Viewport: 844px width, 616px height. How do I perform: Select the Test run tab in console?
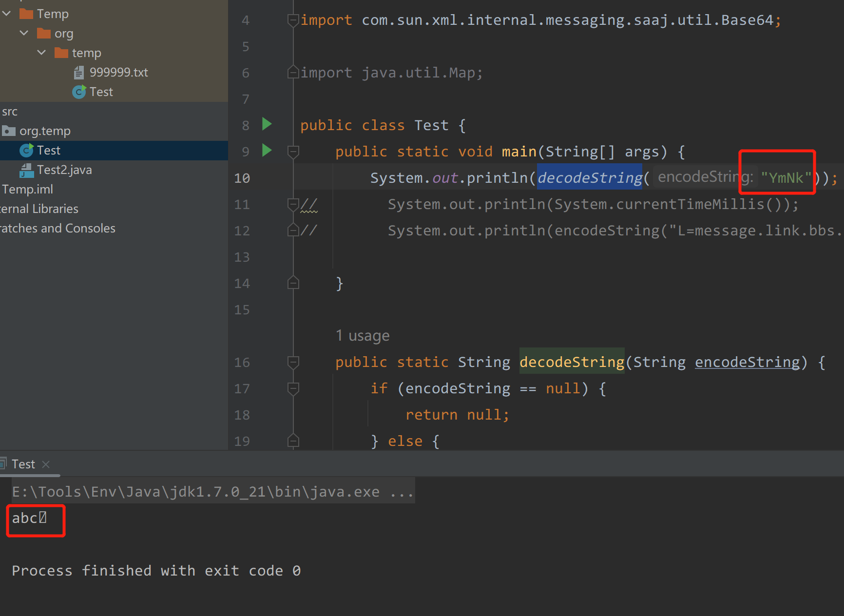23,464
